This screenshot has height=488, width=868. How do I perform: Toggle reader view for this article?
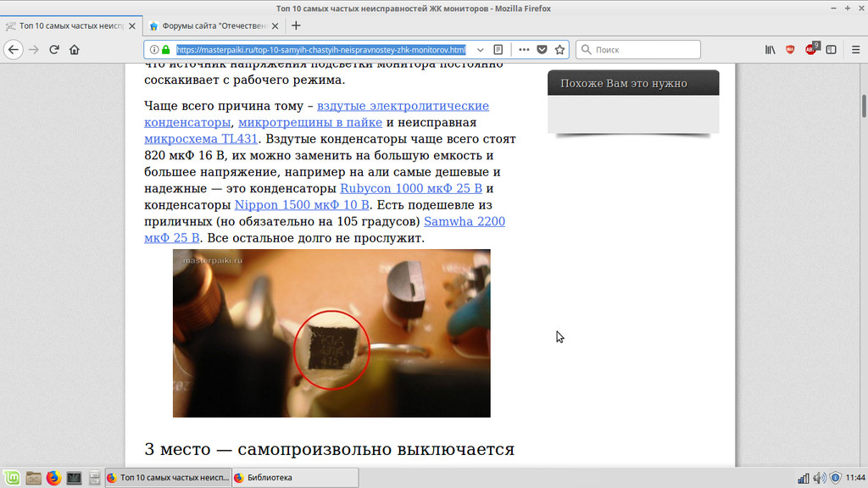click(x=498, y=50)
